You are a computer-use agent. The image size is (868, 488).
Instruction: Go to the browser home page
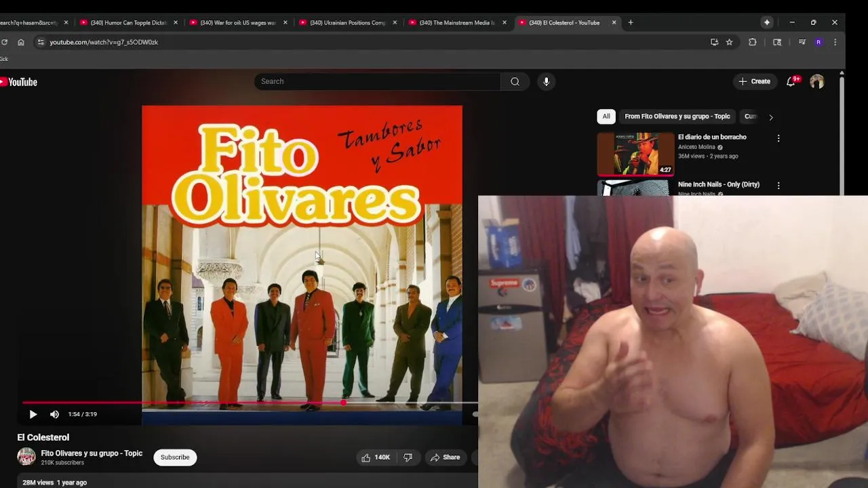21,42
